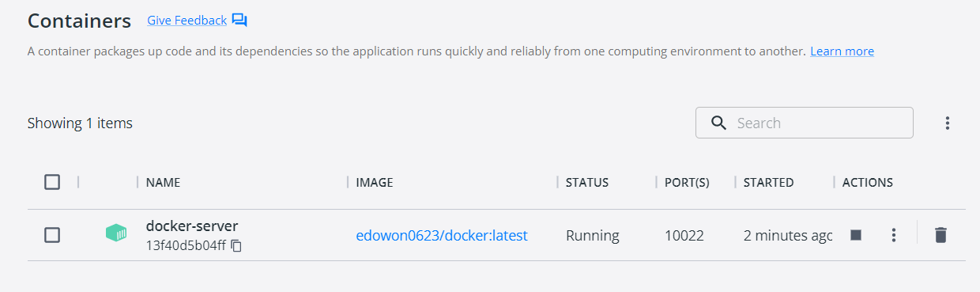Open the Give Feedback link
980x292 pixels.
[187, 21]
